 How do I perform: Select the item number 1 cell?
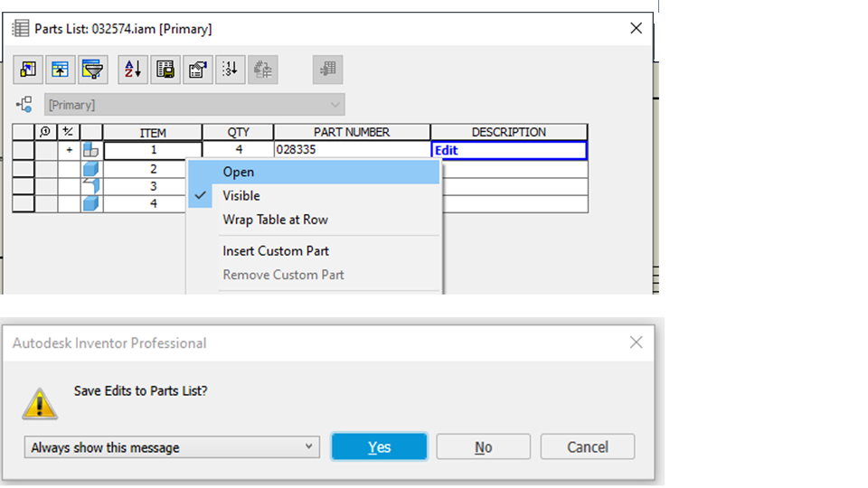[x=153, y=150]
